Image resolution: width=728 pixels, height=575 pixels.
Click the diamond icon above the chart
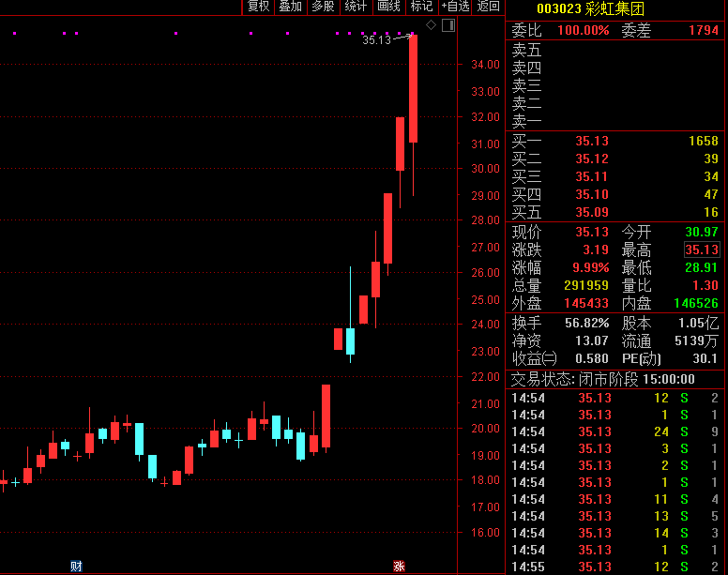coord(430,23)
